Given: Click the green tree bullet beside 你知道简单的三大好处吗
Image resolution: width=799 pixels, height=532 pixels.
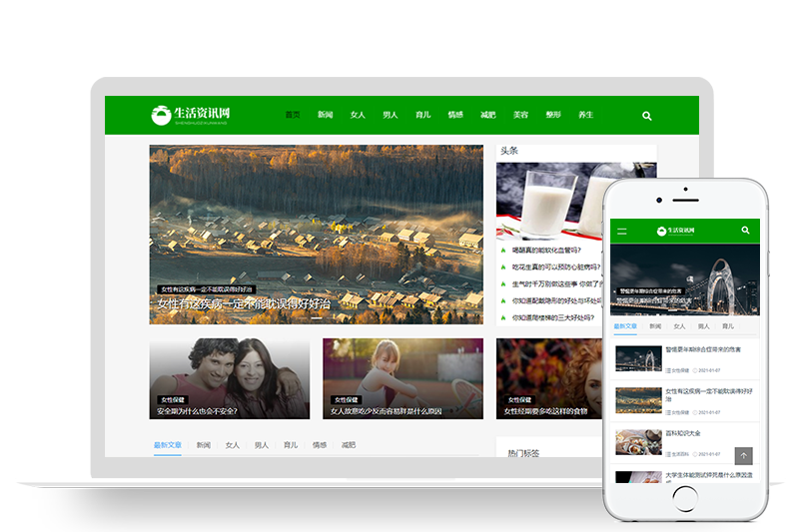Looking at the screenshot, I should 503,317.
